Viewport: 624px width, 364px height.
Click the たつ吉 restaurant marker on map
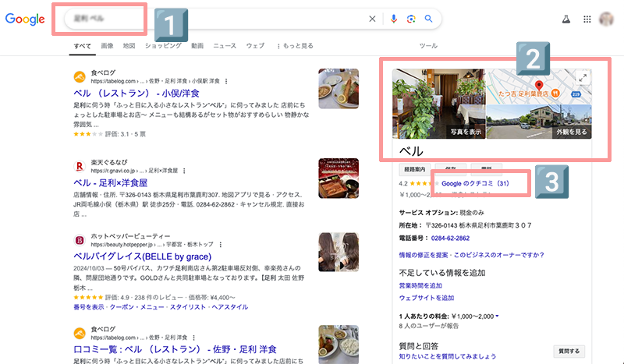556,94
